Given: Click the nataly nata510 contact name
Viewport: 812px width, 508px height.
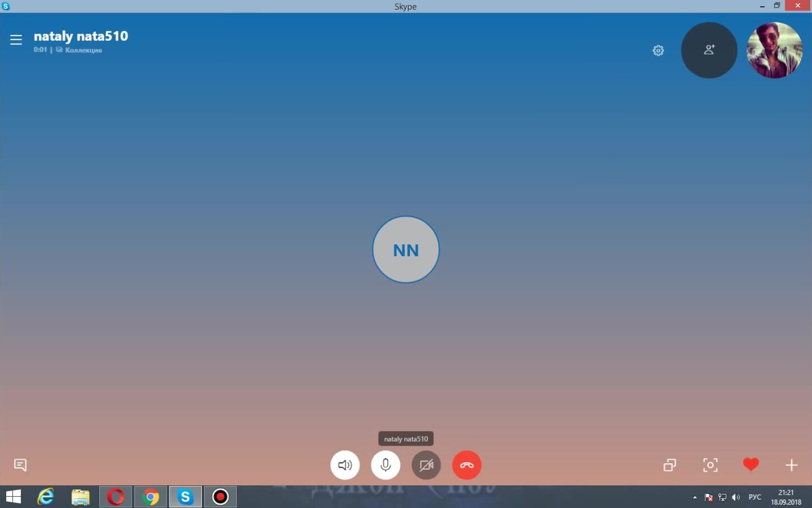Looking at the screenshot, I should pos(81,36).
